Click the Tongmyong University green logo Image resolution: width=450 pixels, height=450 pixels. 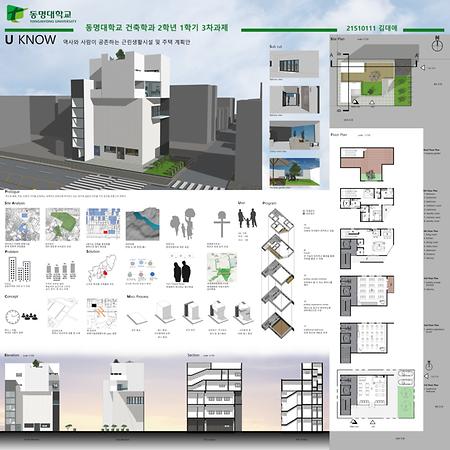17,14
